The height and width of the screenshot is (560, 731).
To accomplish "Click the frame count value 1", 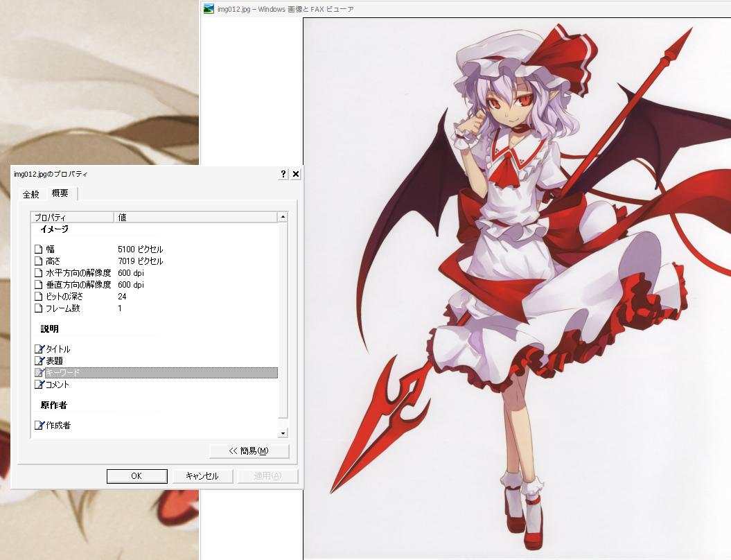I will pyautogui.click(x=120, y=308).
